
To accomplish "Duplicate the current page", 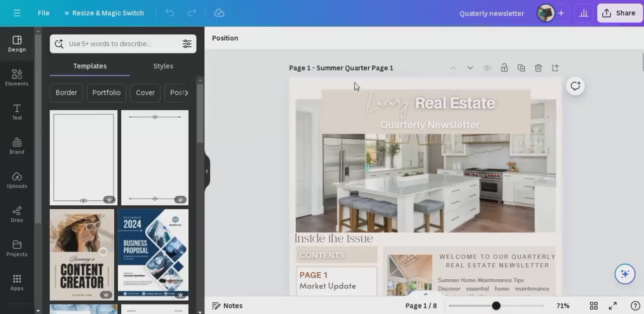I will click(x=521, y=67).
